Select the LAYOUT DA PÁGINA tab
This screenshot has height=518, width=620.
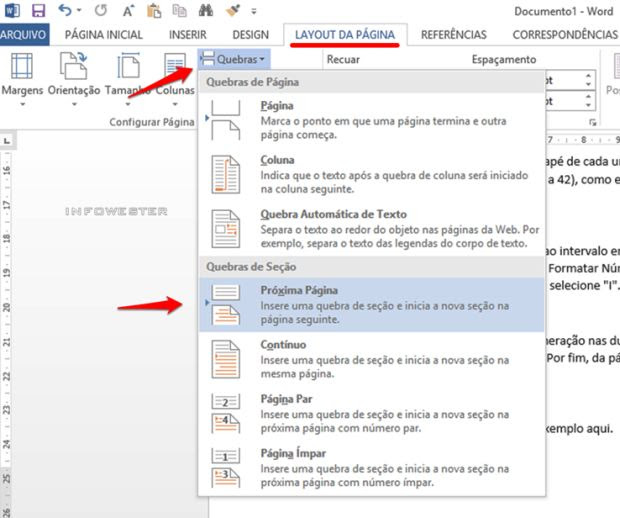tap(345, 35)
